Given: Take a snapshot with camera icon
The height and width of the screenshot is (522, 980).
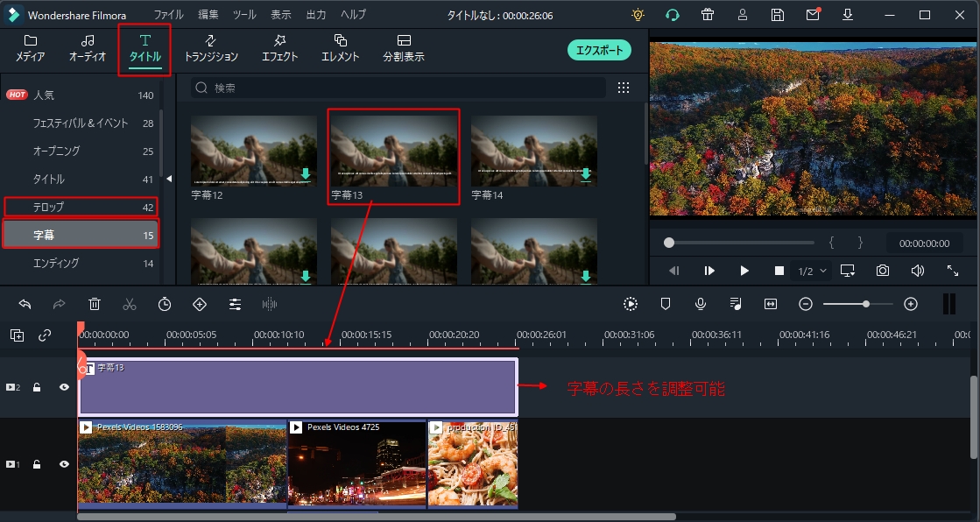Looking at the screenshot, I should coord(883,271).
